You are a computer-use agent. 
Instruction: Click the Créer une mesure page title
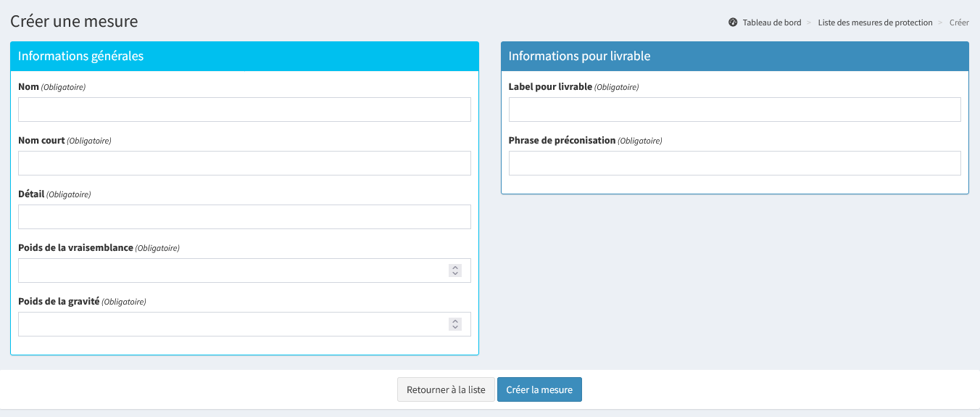tap(74, 22)
